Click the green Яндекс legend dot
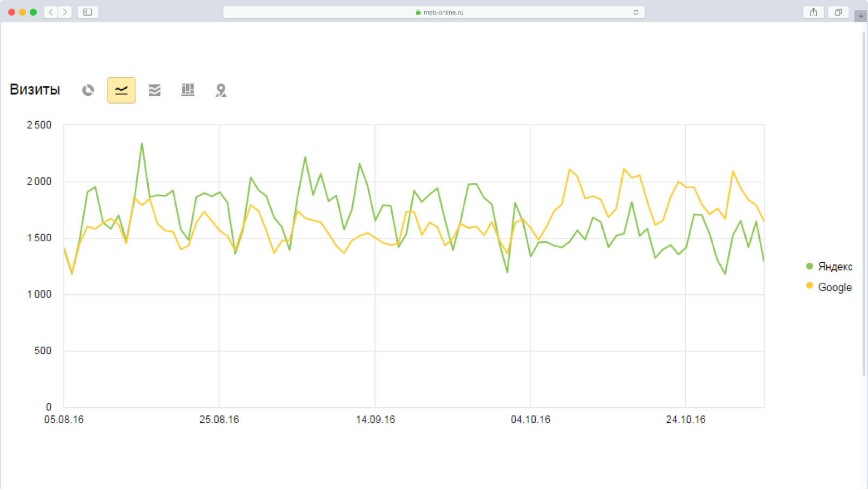The image size is (868, 490). (810, 266)
